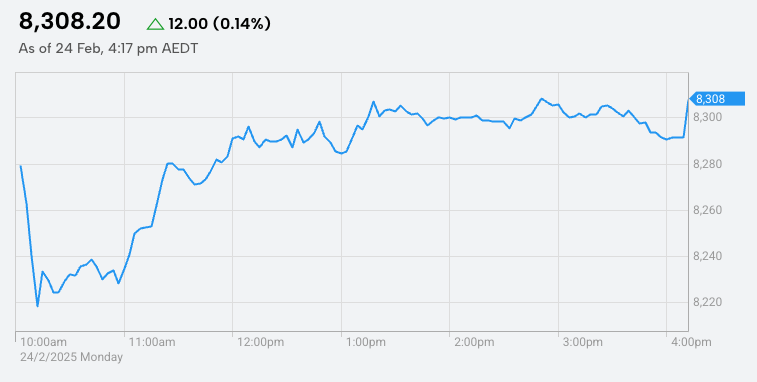The width and height of the screenshot is (757, 382).
Task: Click the 2:00pm time axis label
Action: (x=475, y=342)
